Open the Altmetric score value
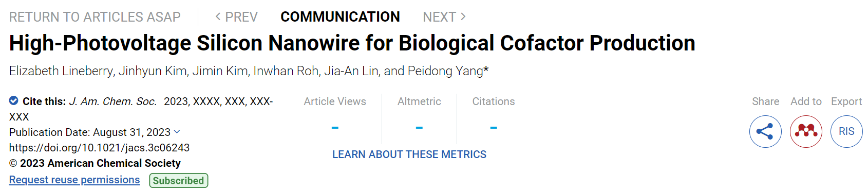The height and width of the screenshot is (190, 868). point(419,127)
